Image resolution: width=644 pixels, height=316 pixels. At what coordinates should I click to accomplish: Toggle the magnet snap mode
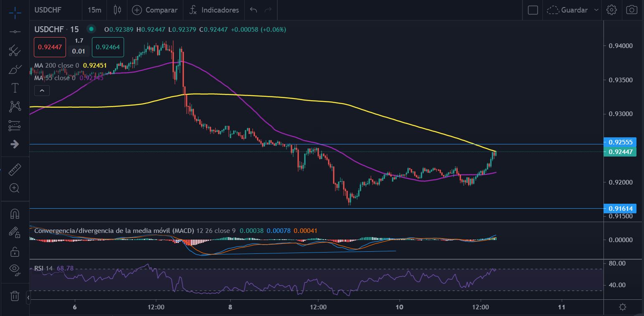click(x=15, y=214)
